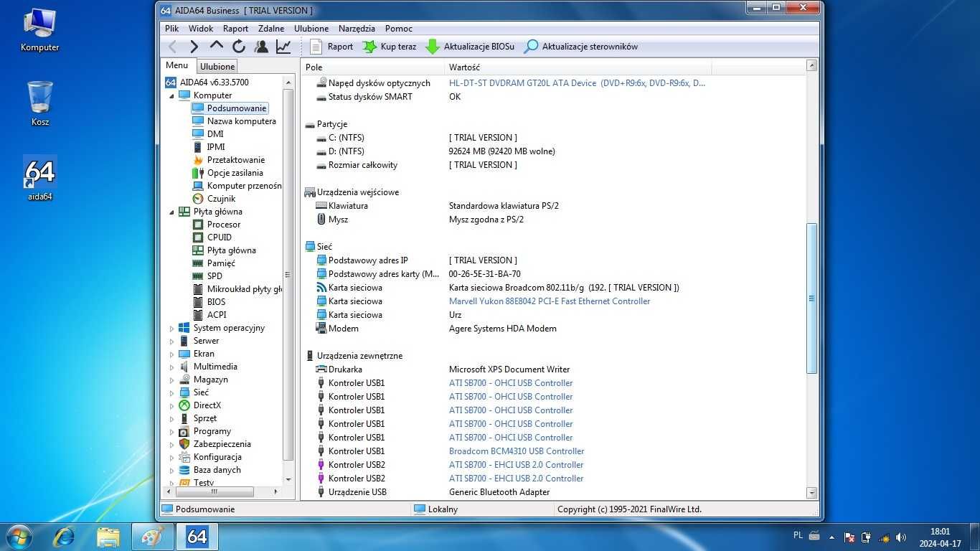Collapse the Płyta główna tree node

point(171,212)
